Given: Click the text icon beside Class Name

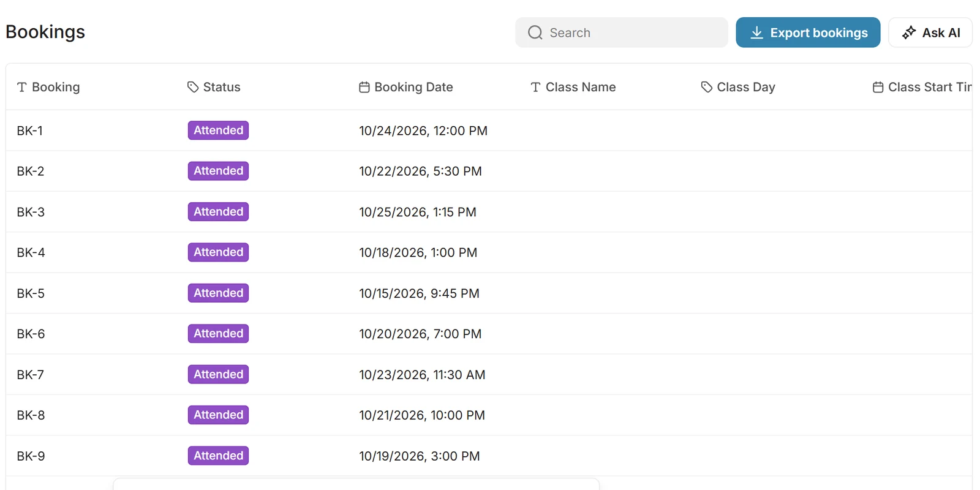Looking at the screenshot, I should point(535,87).
